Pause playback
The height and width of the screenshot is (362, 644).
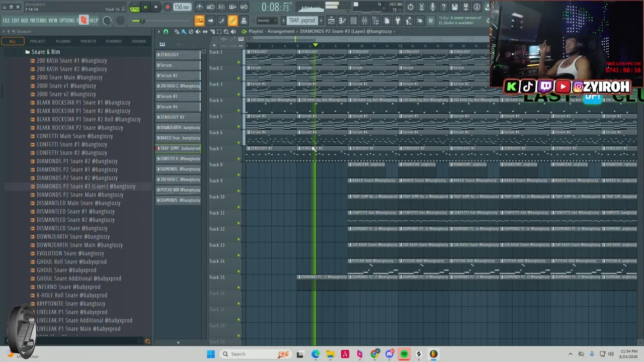145,7
